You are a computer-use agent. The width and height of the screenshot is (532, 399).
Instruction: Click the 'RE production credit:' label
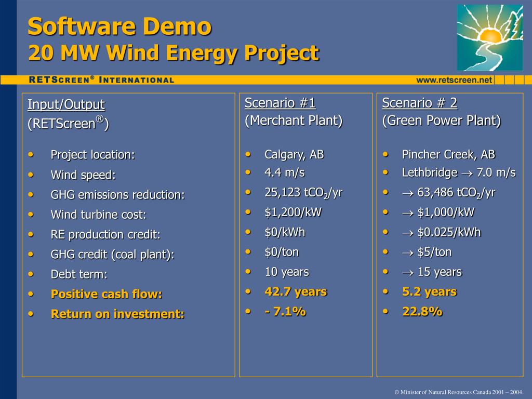pos(105,234)
